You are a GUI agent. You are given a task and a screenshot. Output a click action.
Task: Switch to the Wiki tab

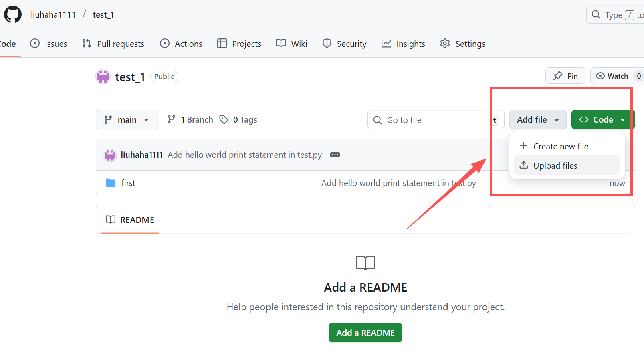pyautogui.click(x=292, y=44)
